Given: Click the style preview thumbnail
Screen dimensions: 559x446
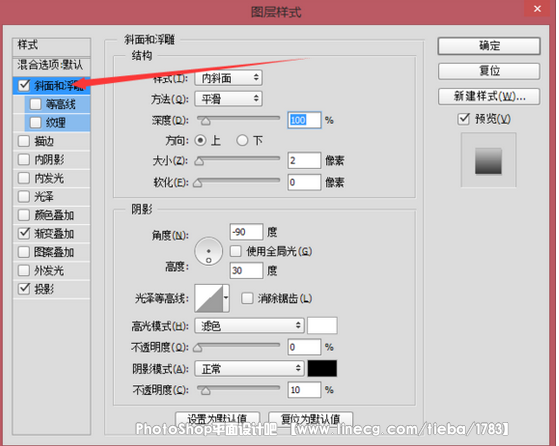Looking at the screenshot, I should tap(488, 160).
